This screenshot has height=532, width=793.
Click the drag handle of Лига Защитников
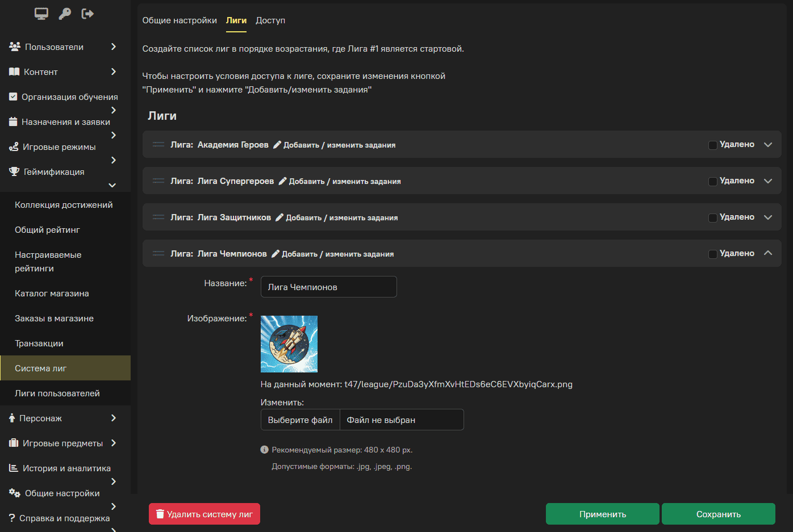click(x=158, y=217)
